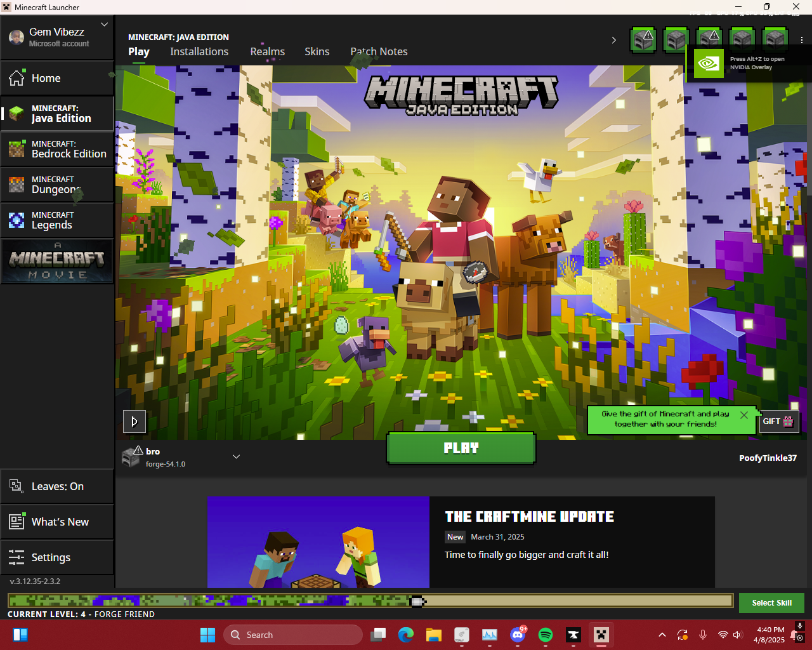
Task: Show hidden system tray icons
Action: pyautogui.click(x=662, y=635)
